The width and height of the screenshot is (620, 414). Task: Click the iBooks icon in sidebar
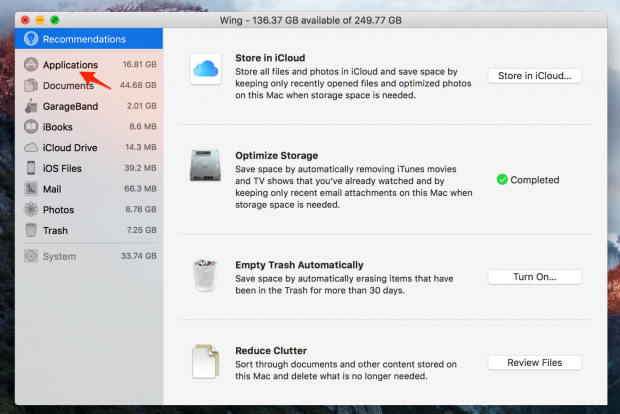coord(31,127)
